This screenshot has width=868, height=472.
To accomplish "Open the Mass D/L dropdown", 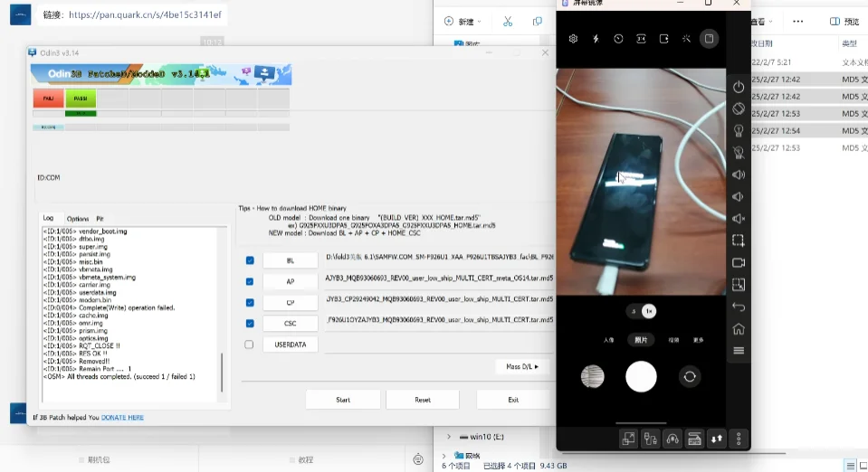I will [522, 366].
